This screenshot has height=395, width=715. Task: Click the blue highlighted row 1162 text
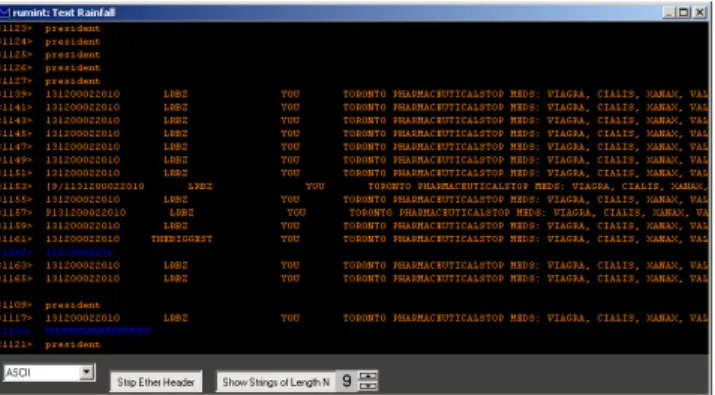(x=79, y=252)
